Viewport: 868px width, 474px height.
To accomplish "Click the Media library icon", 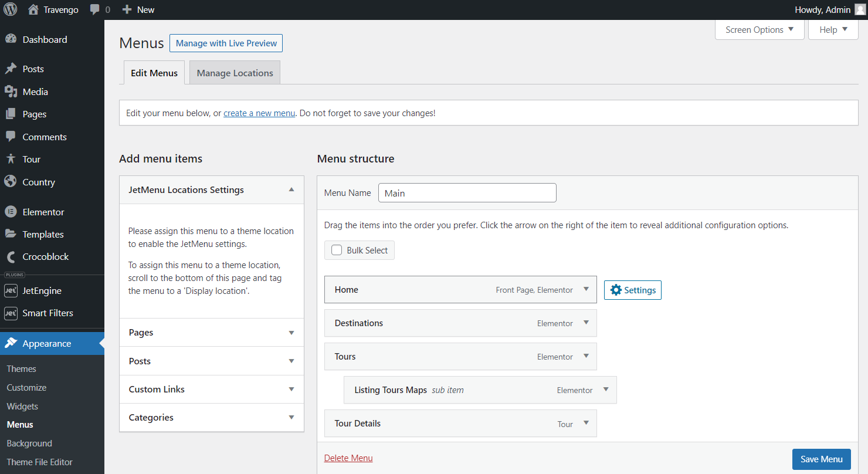I will point(11,92).
